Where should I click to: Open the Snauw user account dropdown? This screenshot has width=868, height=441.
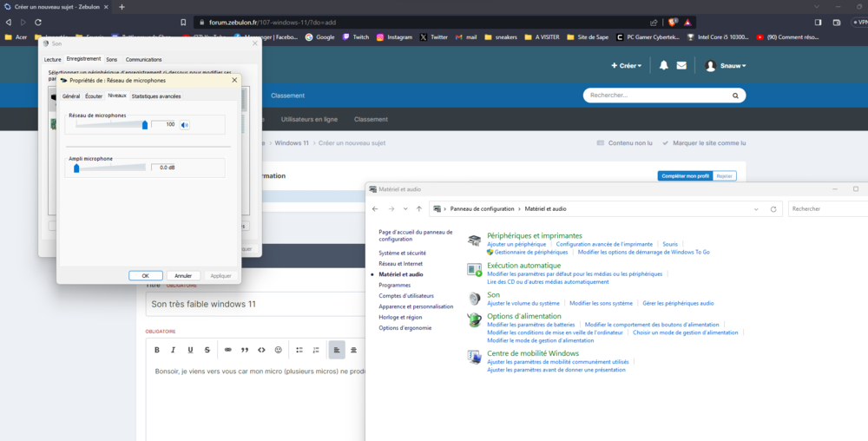pos(726,65)
